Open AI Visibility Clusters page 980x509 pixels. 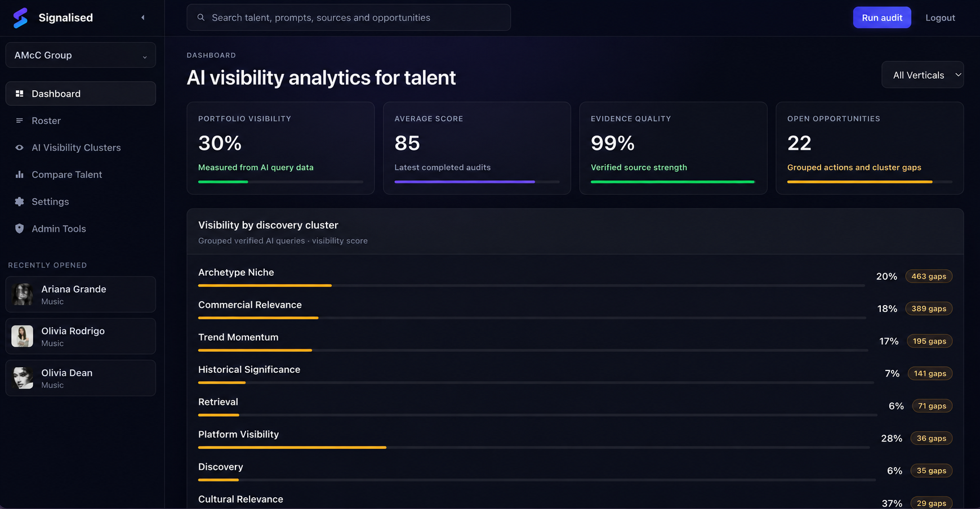tap(81, 148)
